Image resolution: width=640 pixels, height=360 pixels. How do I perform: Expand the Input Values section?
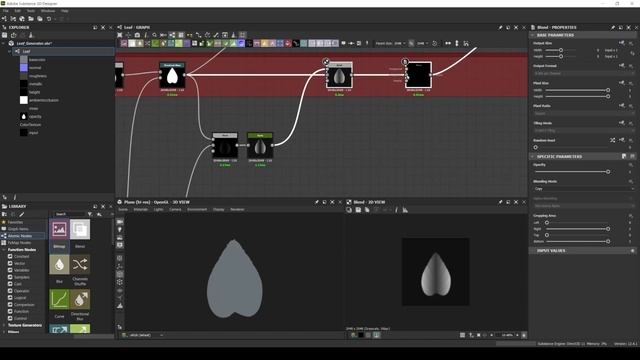click(x=584, y=251)
